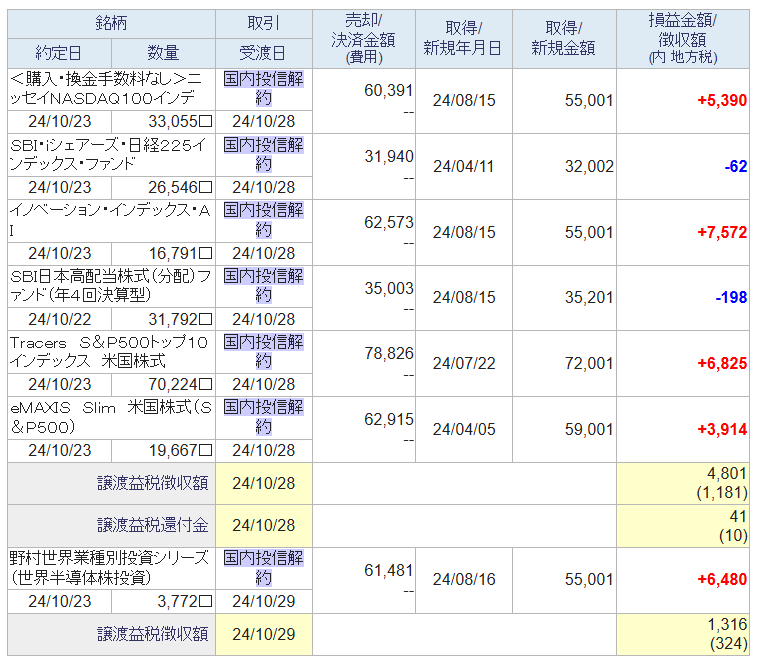Screen dimensions: 759x667
Task: Select the 銘柄 column header
Action: 111,24
